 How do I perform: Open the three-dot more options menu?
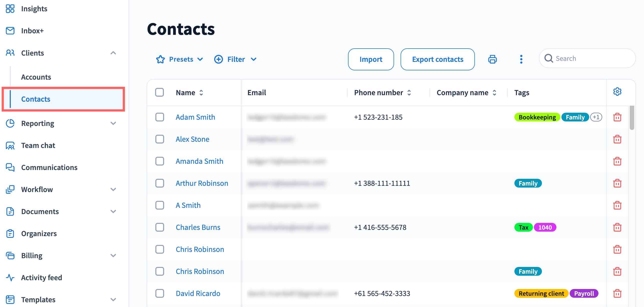(x=521, y=59)
